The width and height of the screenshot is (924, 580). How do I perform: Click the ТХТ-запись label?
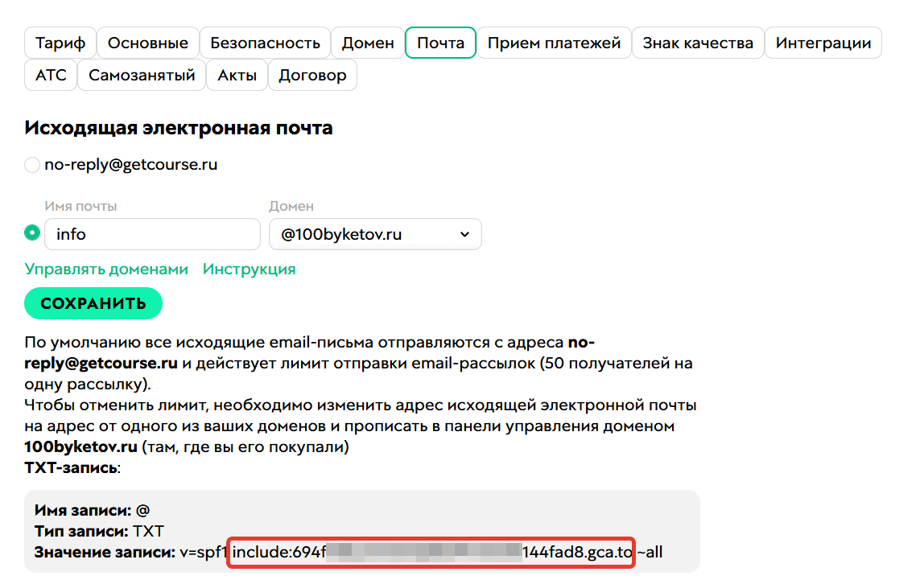point(71,468)
